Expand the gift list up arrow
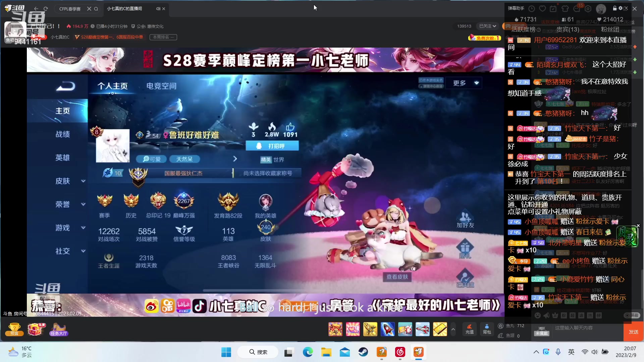Screen dimensions: 644x362 point(453,329)
